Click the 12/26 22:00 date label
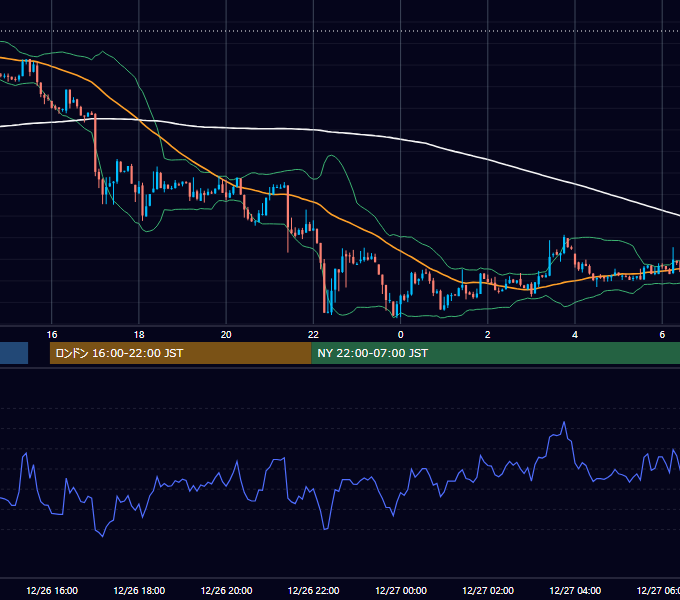This screenshot has width=680, height=600. tap(314, 590)
